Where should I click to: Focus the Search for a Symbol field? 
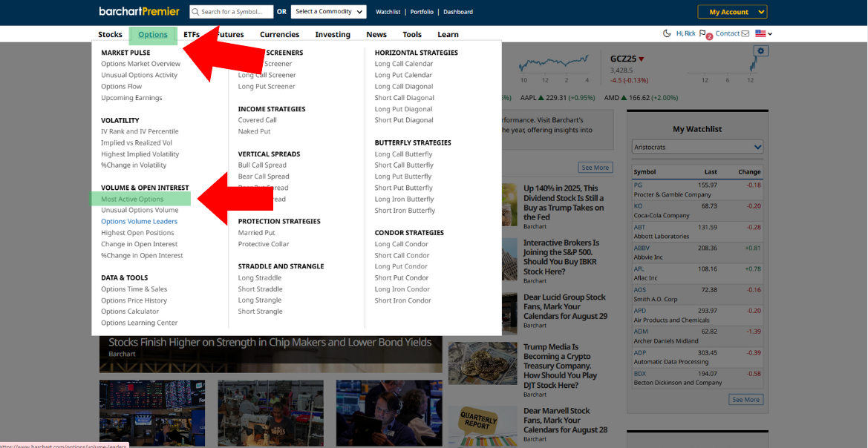point(232,12)
